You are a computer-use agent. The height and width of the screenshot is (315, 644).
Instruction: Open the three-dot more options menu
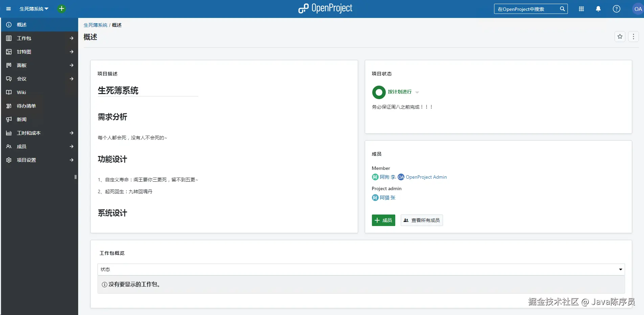pyautogui.click(x=634, y=37)
